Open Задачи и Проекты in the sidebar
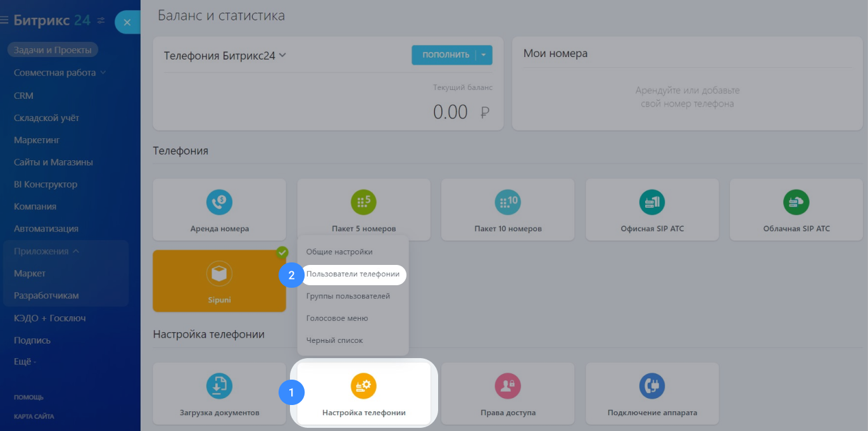This screenshot has height=431, width=868. click(x=53, y=50)
